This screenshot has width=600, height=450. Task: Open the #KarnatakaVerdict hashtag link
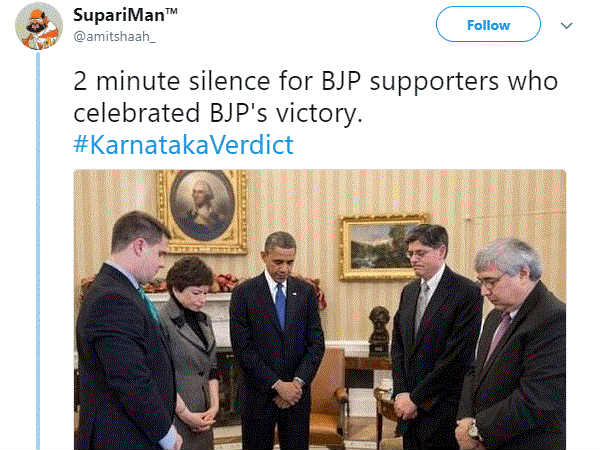(183, 145)
